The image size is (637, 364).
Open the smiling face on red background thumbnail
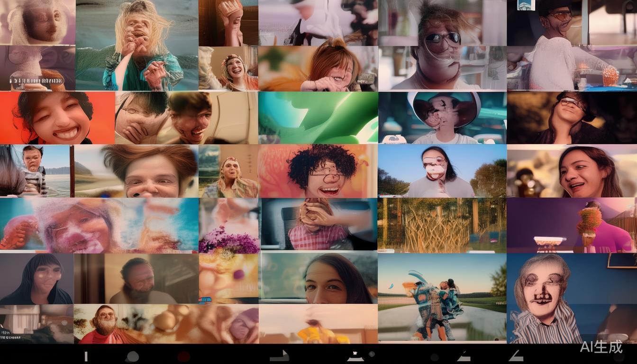tap(57, 118)
